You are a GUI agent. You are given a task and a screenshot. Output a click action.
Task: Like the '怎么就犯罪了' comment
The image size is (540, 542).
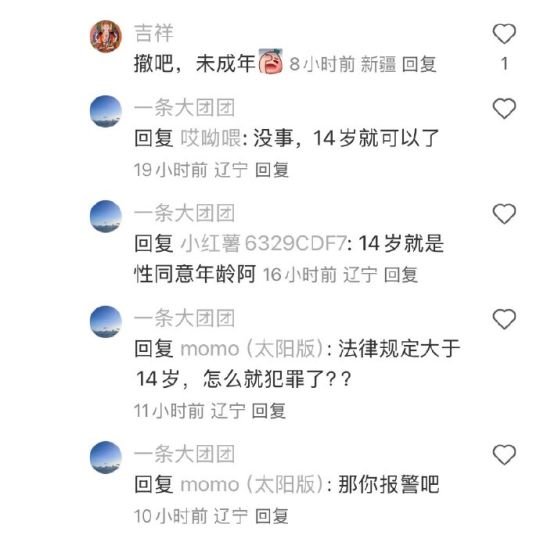coord(504,319)
